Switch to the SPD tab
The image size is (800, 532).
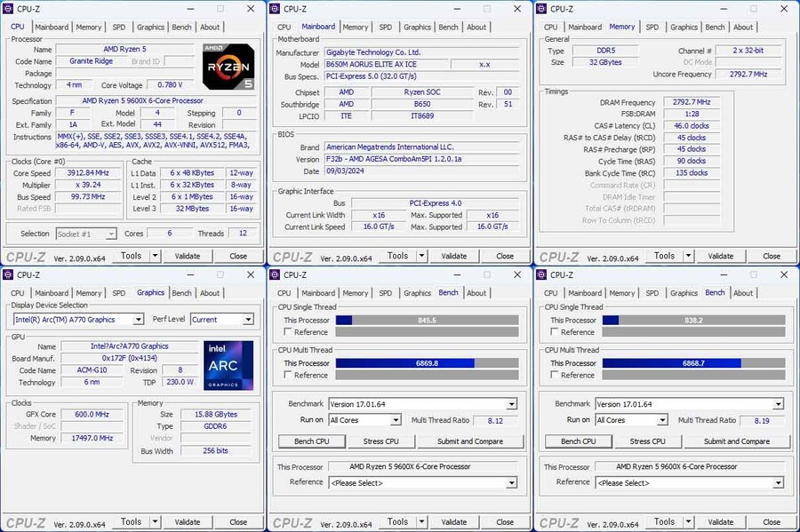118,27
